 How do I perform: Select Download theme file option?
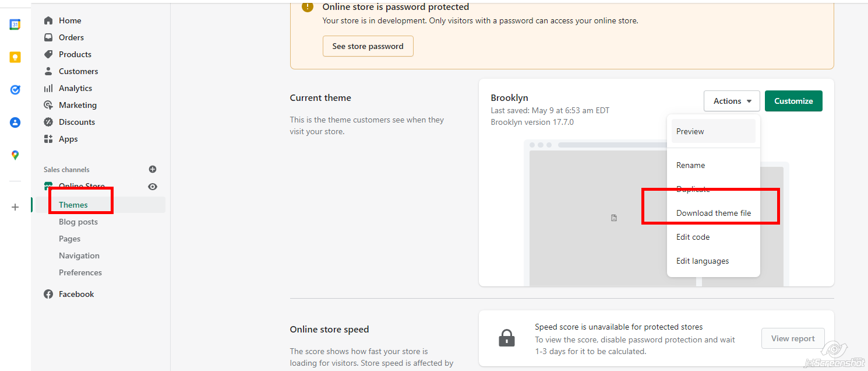pyautogui.click(x=713, y=213)
